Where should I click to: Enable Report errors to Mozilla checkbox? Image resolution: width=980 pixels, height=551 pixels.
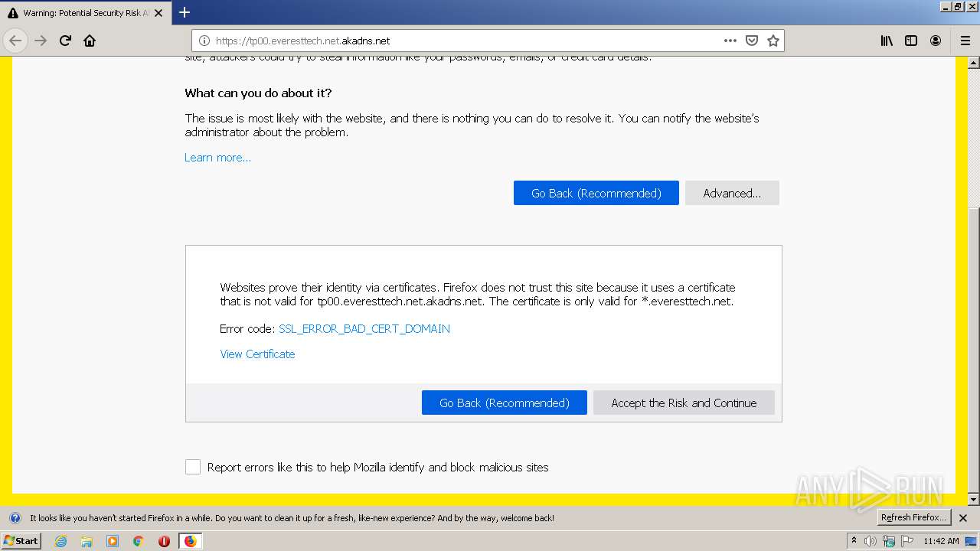click(193, 467)
